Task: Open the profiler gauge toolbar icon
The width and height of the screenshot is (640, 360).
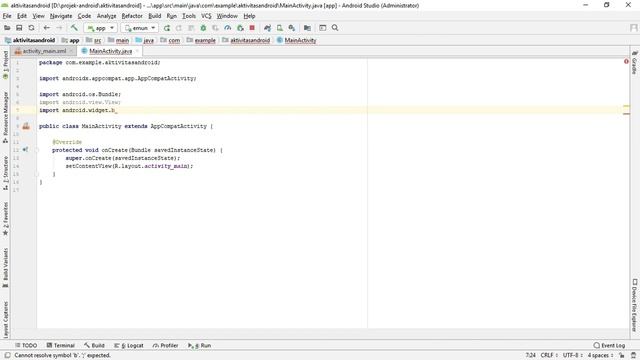Action: point(228,28)
